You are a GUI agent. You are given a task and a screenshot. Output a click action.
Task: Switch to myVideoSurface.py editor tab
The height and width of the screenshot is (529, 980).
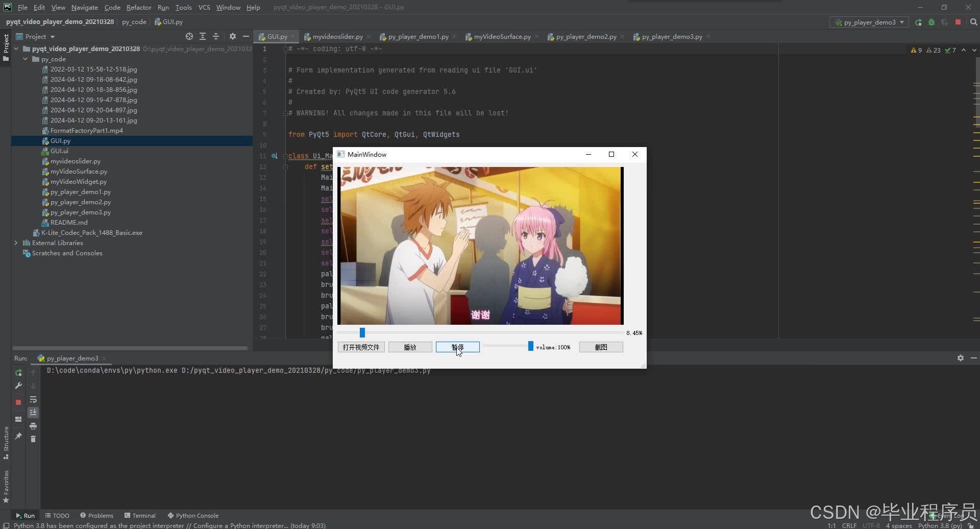click(502, 36)
